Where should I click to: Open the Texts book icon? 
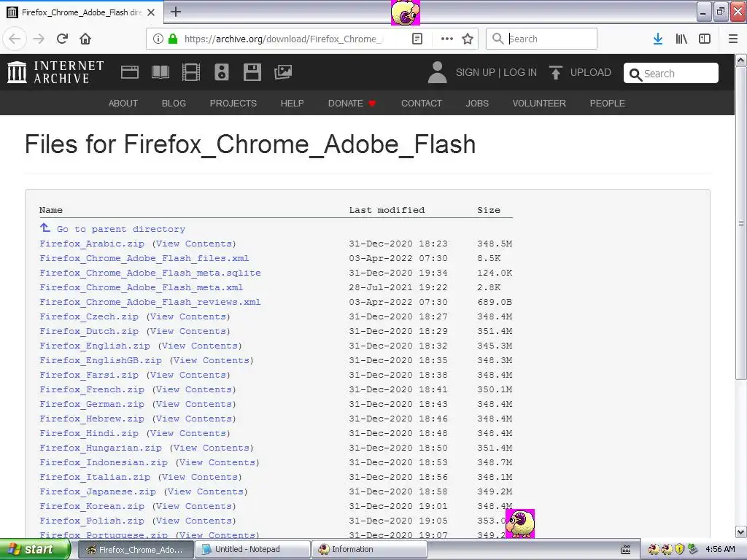(x=160, y=72)
